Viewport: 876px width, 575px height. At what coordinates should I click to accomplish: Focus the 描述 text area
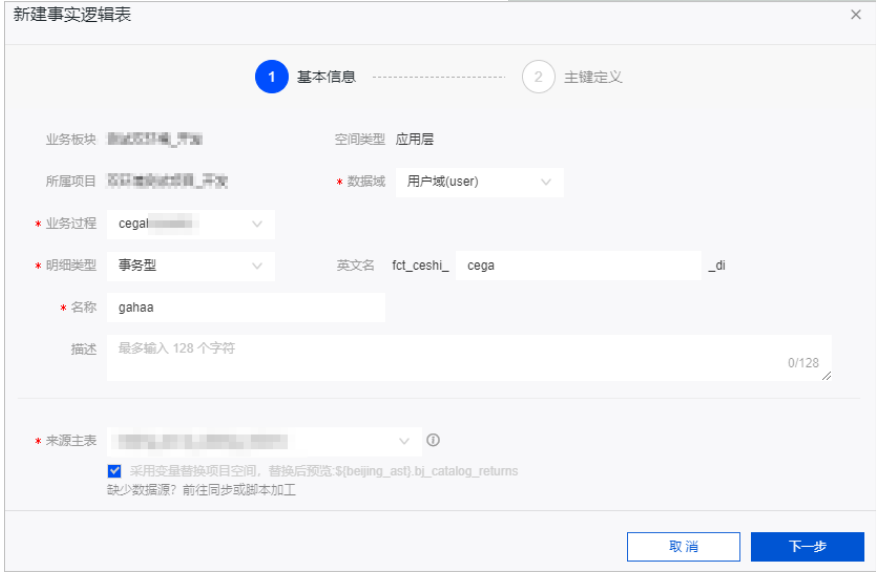[469, 358]
